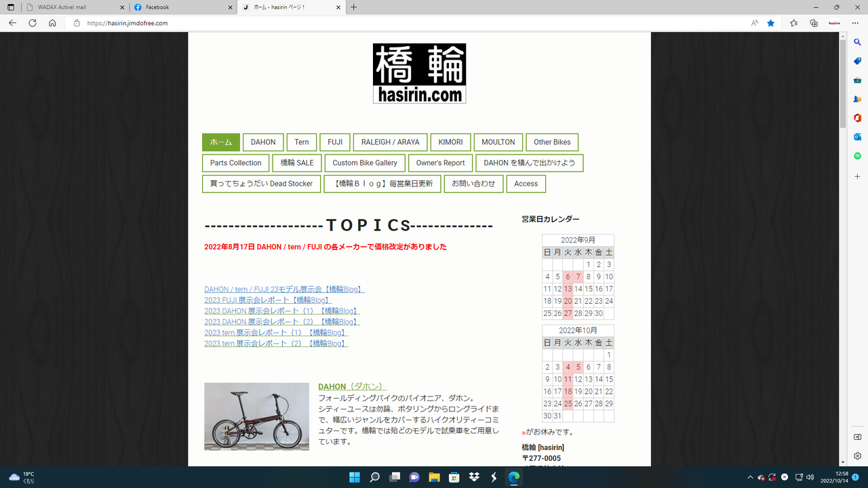
Task: Open 2023 tern 展示会レポート（2） link
Action: click(x=276, y=344)
